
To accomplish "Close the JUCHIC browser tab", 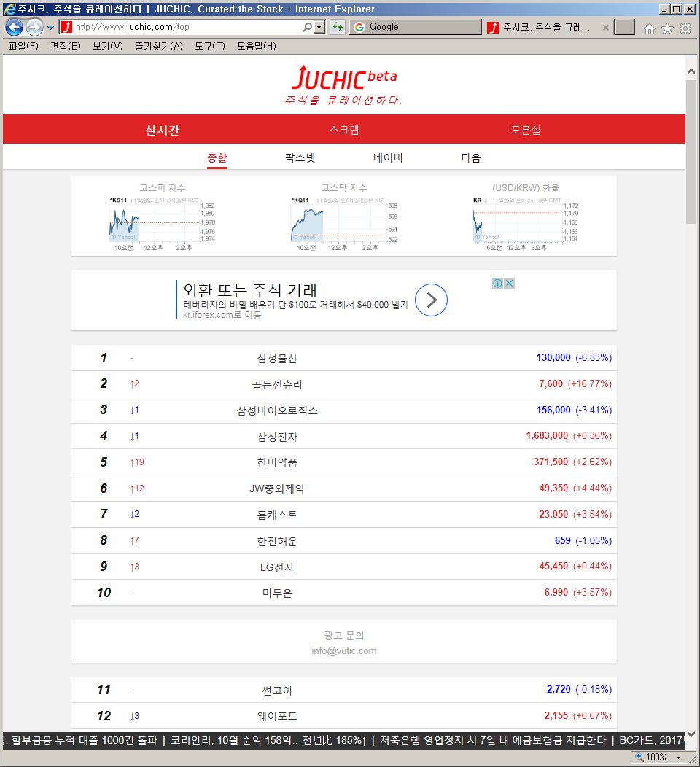I will (606, 28).
